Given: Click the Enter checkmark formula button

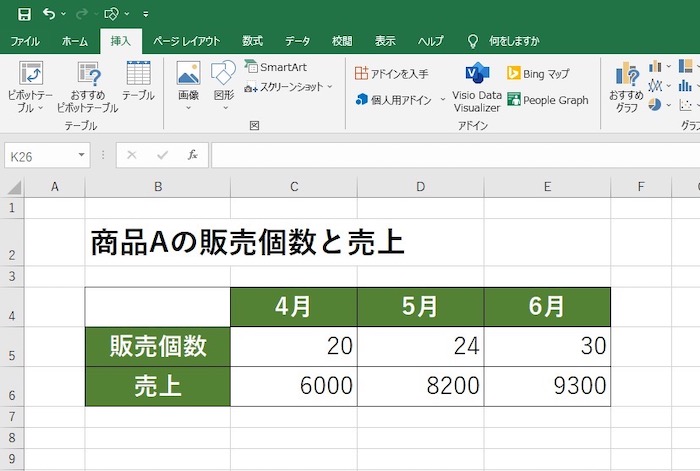Looking at the screenshot, I should [x=162, y=155].
